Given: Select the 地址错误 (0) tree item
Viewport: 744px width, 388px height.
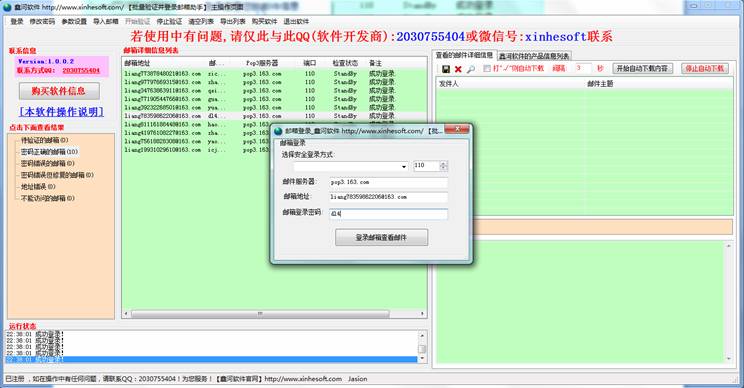Looking at the screenshot, I should pyautogui.click(x=38, y=186).
